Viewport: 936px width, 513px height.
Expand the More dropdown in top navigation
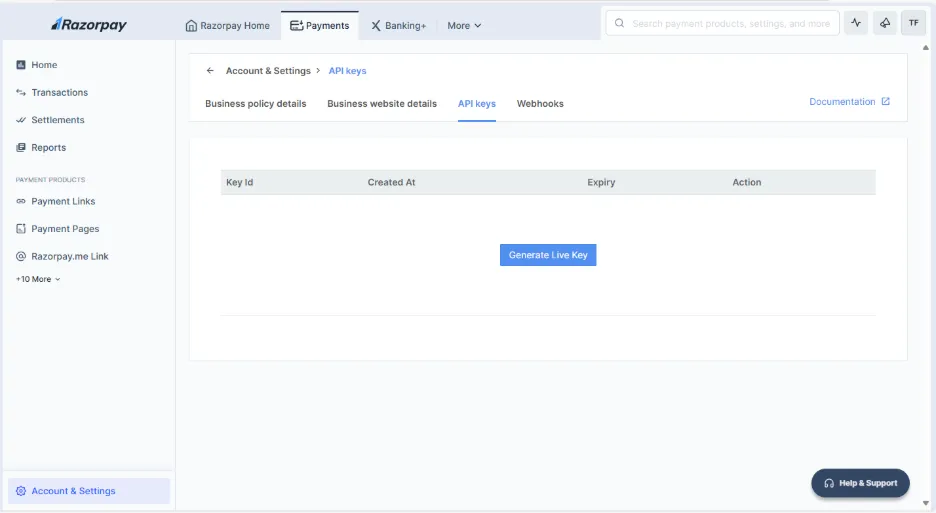click(464, 26)
